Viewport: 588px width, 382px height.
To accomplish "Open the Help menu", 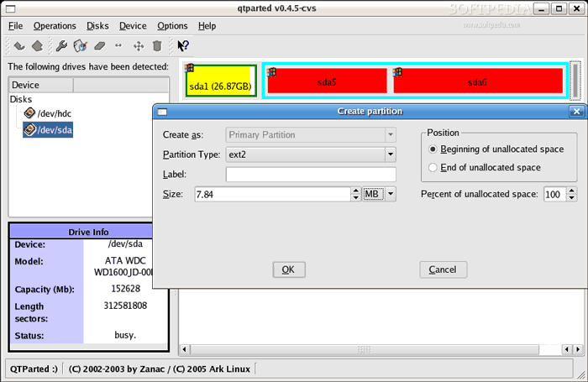I will coord(207,26).
